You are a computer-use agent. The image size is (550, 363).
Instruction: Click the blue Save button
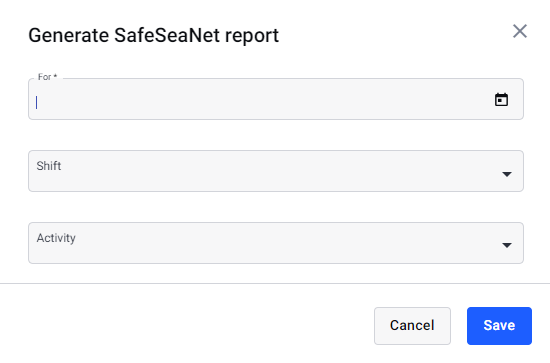click(x=499, y=326)
